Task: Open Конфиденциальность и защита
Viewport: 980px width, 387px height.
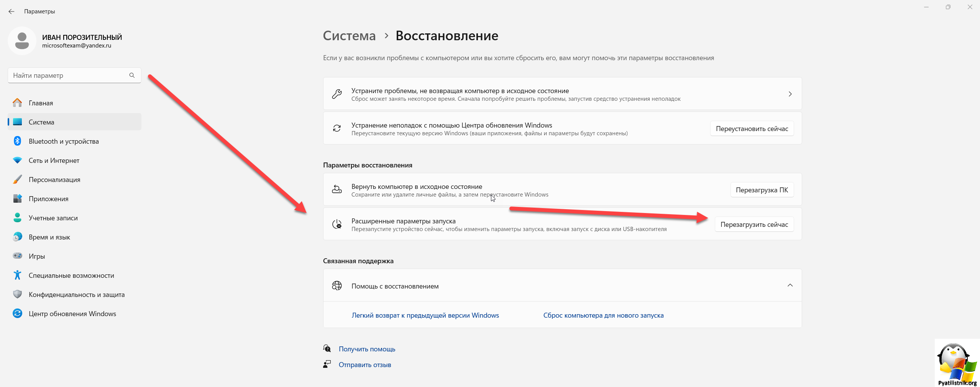Action: click(x=74, y=294)
